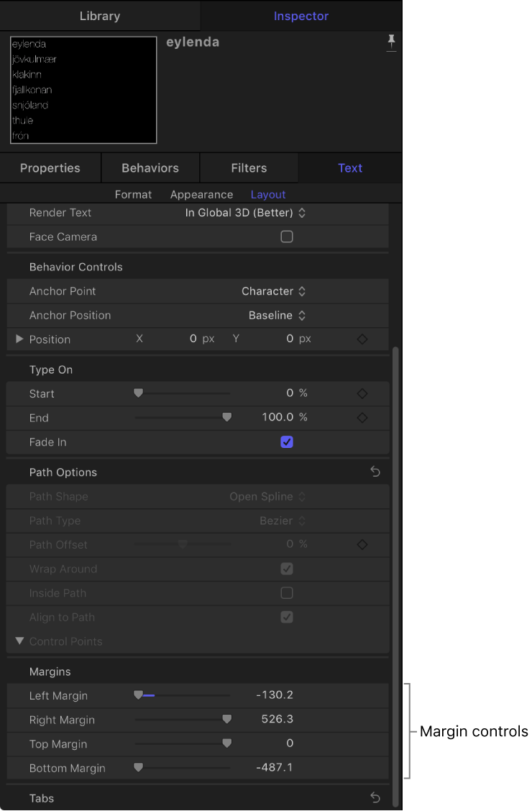Click the keyframe diamond for Path Offset
This screenshot has height=811, width=532.
pyautogui.click(x=362, y=544)
